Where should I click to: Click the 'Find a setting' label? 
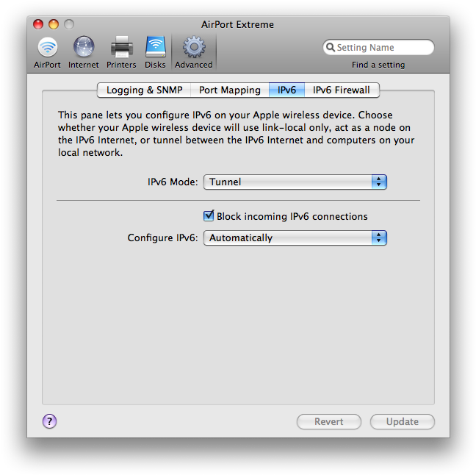click(378, 65)
